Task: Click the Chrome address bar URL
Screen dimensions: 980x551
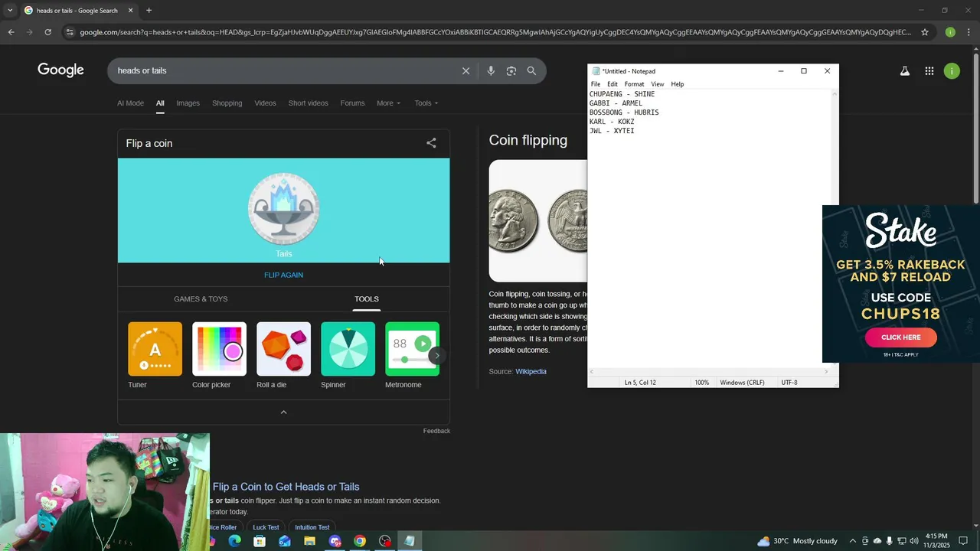Action: [x=495, y=32]
